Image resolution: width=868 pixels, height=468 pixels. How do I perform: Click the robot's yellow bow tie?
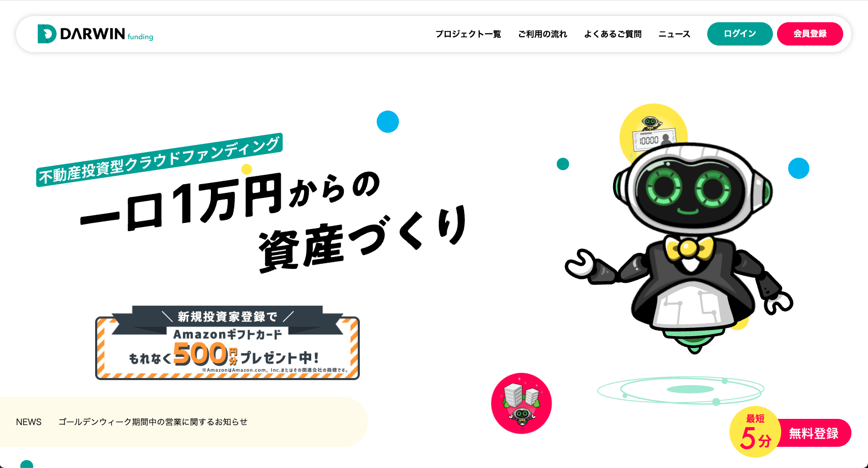point(689,248)
